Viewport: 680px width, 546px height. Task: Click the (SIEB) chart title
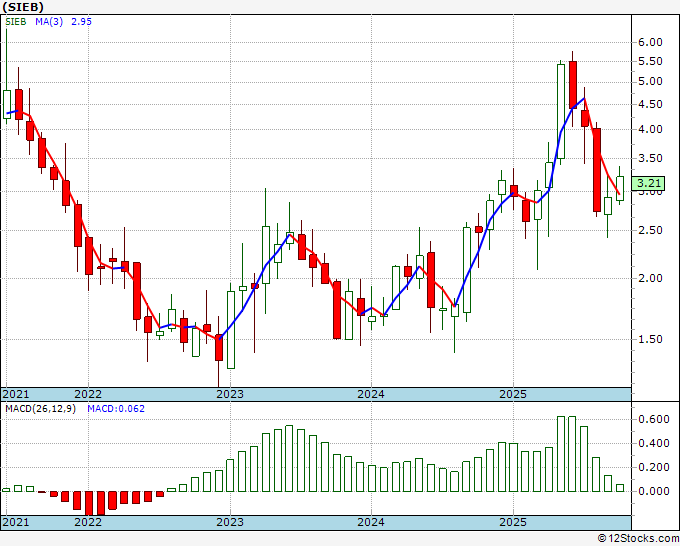[23, 7]
